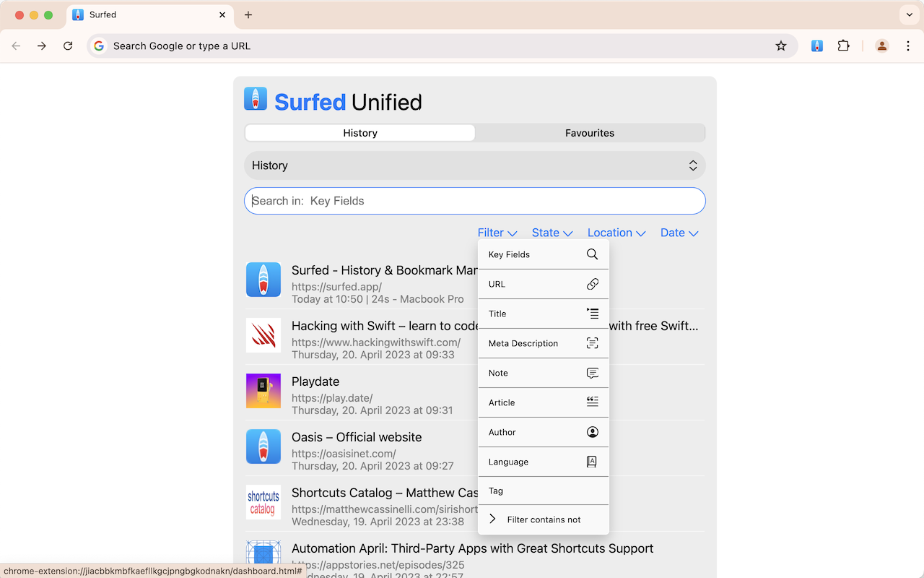Click the Key Fields magnifier icon
The width and height of the screenshot is (924, 578).
[x=592, y=254]
